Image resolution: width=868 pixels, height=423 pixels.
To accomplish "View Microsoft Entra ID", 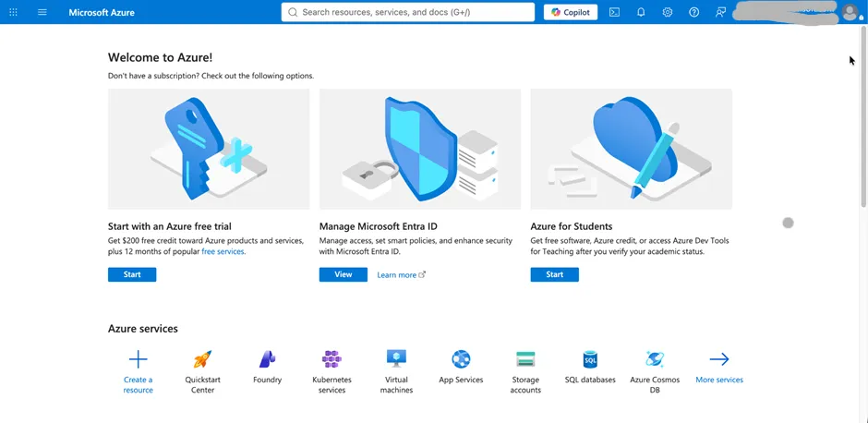I will pos(344,274).
